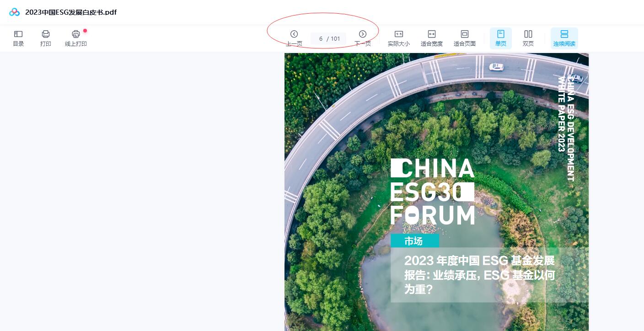
Task: Click the red notification dot on 线上打印
Action: coord(85,31)
